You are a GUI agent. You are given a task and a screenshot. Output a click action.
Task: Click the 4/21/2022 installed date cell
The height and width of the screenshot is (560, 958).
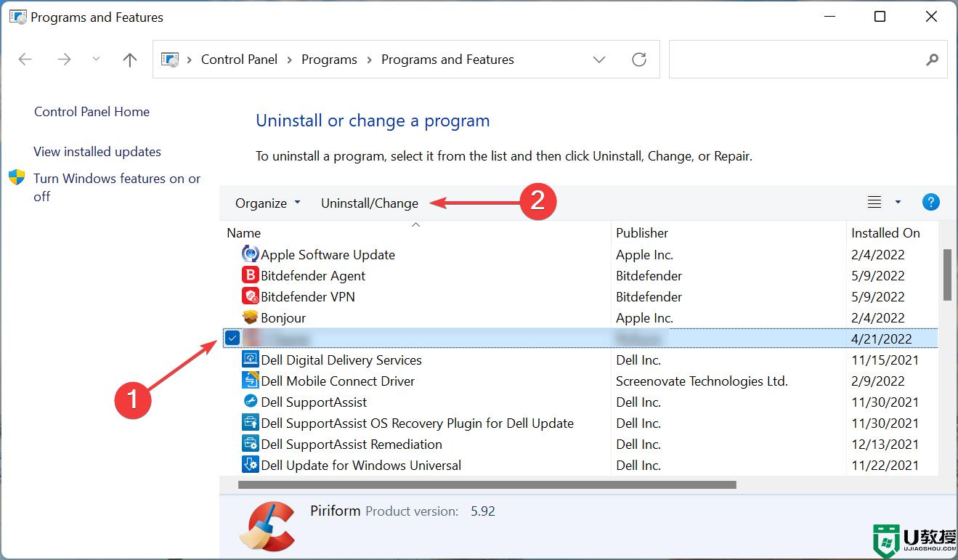(882, 338)
